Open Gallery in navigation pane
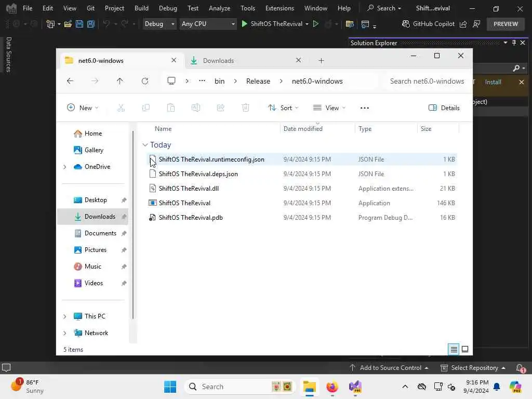 point(93,150)
